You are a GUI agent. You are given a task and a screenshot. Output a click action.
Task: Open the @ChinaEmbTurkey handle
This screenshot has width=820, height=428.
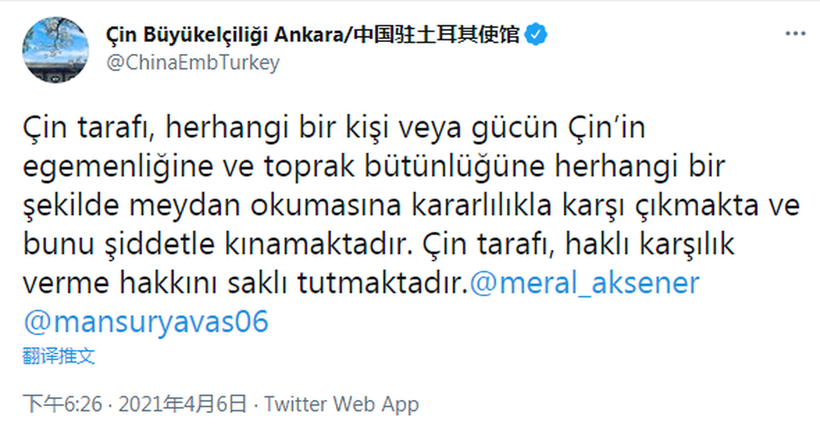191,62
